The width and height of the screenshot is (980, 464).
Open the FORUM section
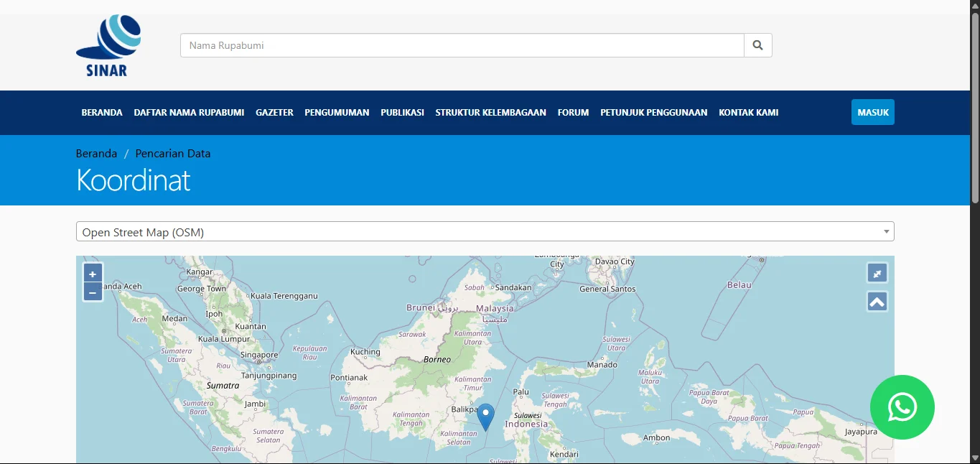tap(573, 112)
